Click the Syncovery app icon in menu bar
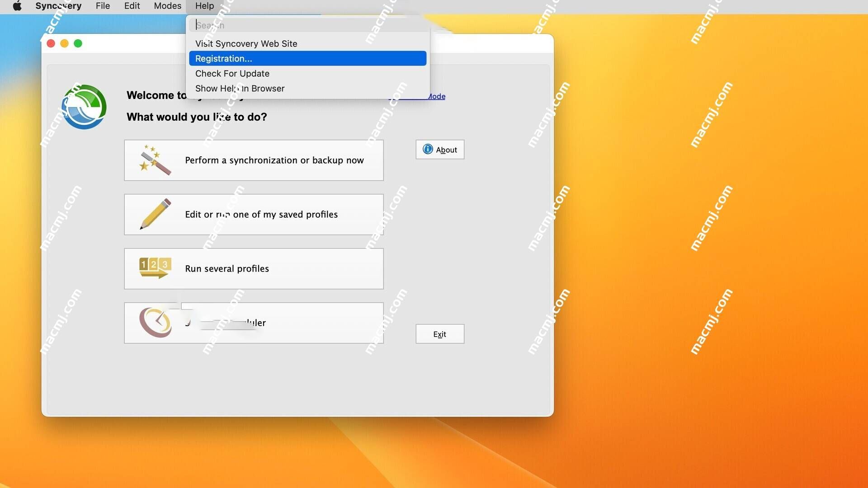Screen dimensions: 868x488 (58, 6)
